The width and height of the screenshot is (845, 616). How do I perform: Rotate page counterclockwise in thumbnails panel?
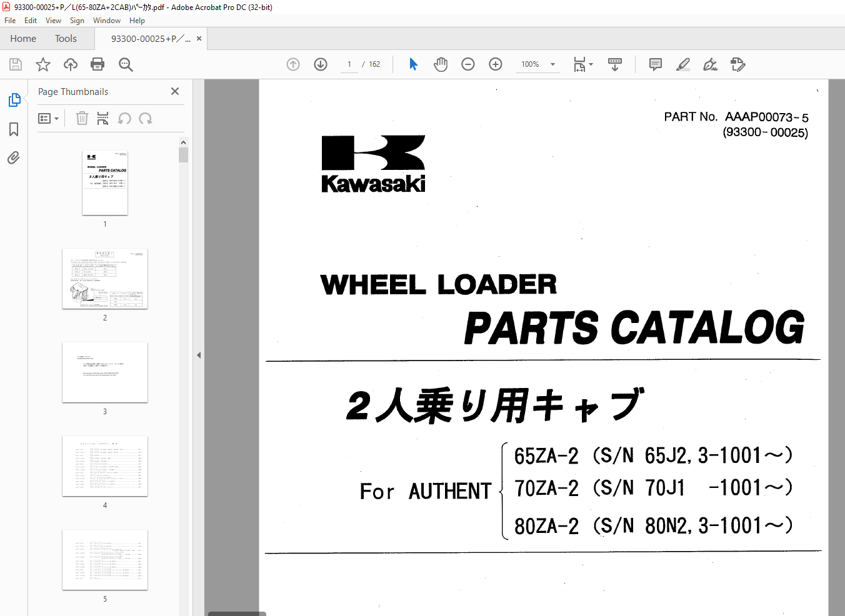124,118
